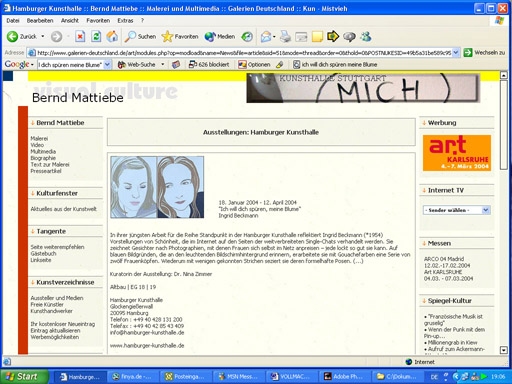Stop loading with the red X icon
512x384 pixels.
80,36
